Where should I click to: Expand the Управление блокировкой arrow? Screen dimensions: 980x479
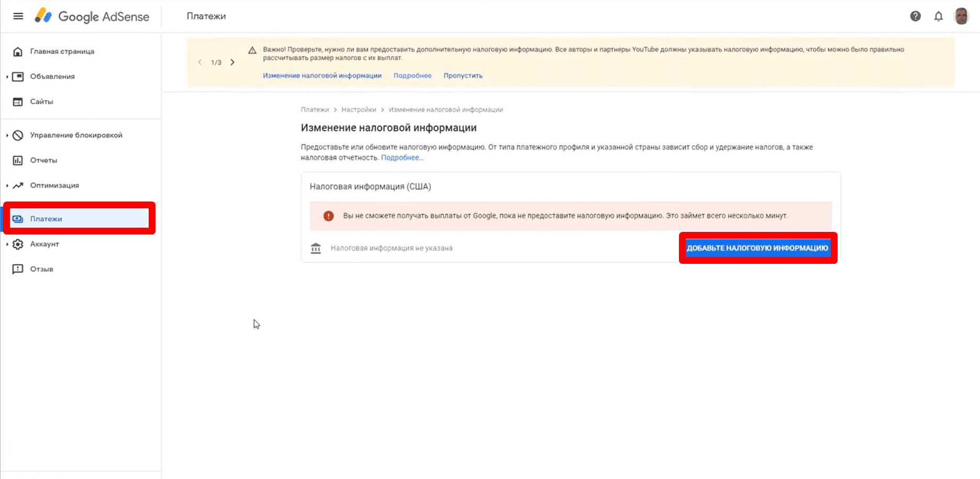point(7,136)
